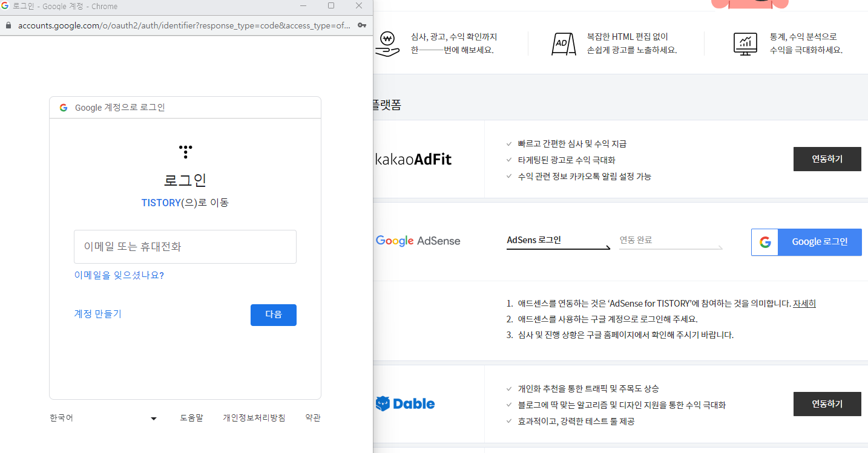
Task: Click '통계, 수익 분석으로' description text
Action: click(803, 37)
